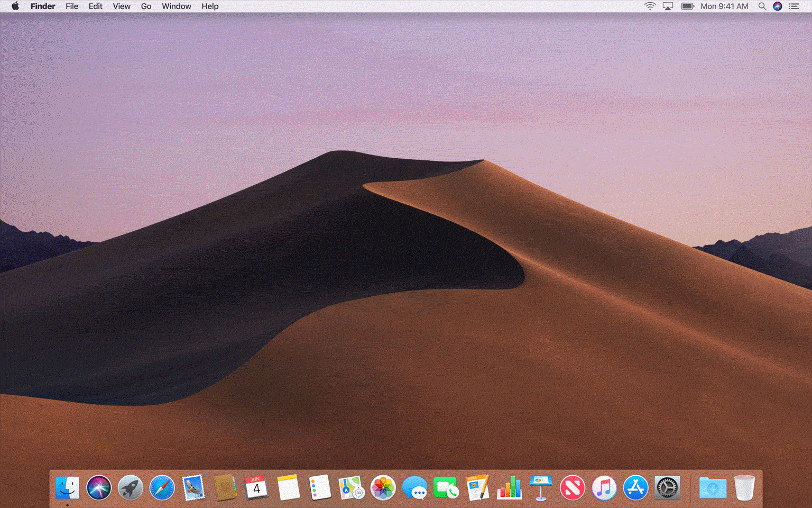Activate Siri from the Dock
This screenshot has width=812, height=508.
point(98,488)
